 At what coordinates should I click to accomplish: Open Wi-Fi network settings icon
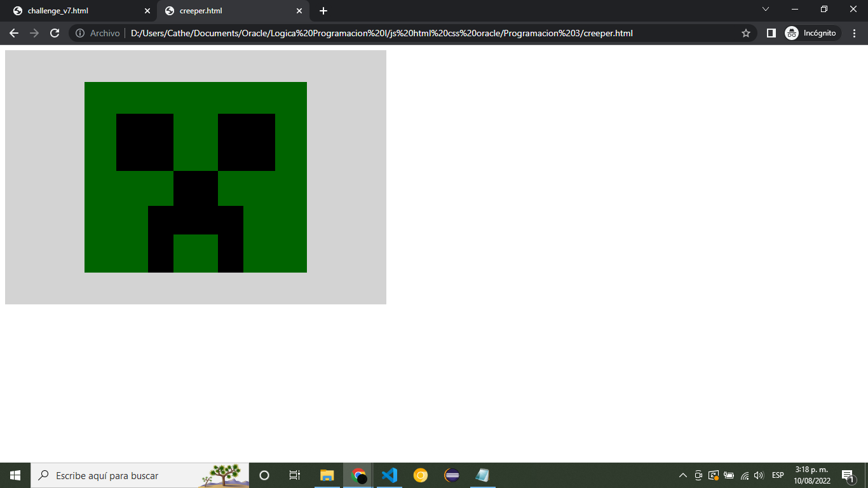coord(745,475)
